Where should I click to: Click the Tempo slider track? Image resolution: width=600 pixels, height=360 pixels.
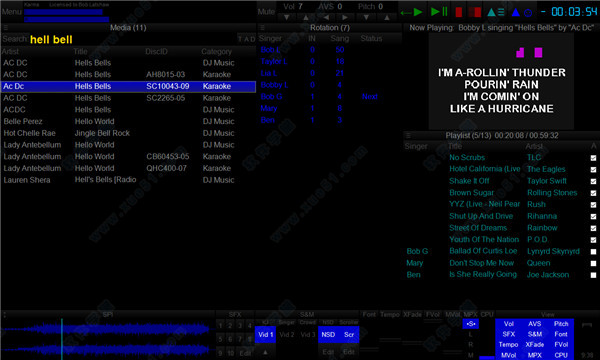(390, 340)
